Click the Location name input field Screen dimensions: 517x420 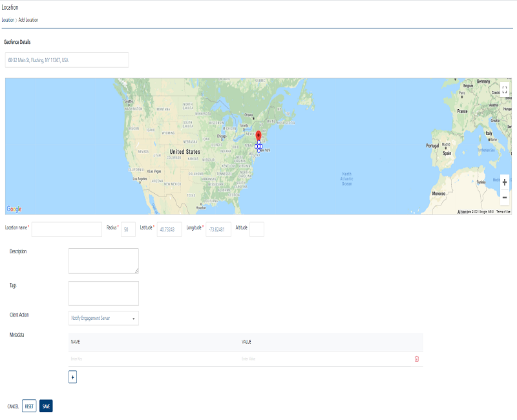click(x=67, y=229)
